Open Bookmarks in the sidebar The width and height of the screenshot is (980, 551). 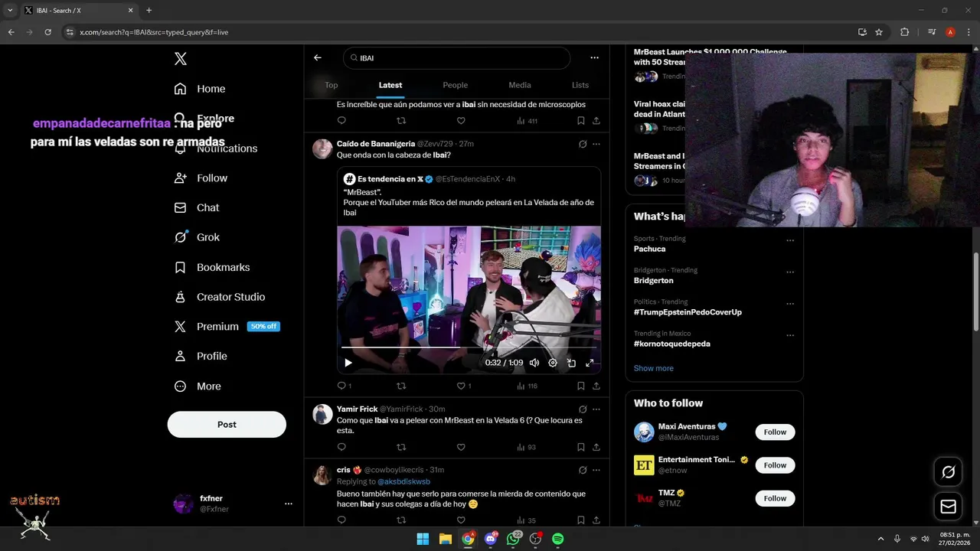(x=212, y=267)
